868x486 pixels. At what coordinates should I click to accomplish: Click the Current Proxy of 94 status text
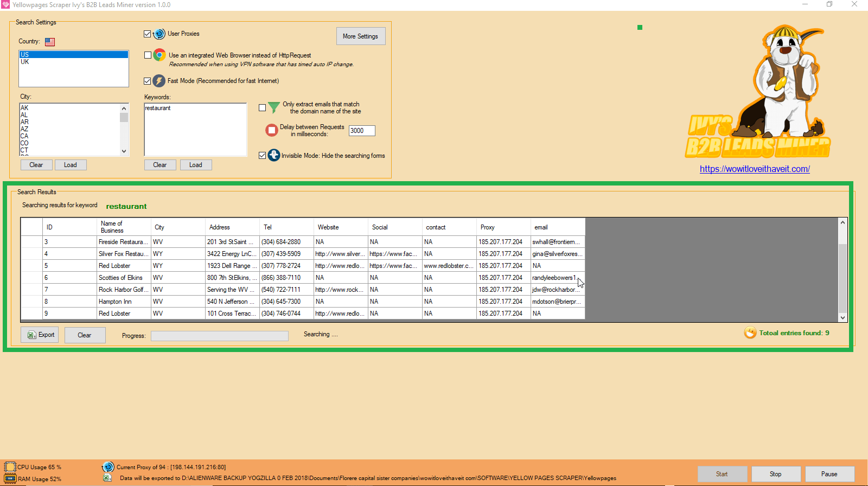coord(171,467)
